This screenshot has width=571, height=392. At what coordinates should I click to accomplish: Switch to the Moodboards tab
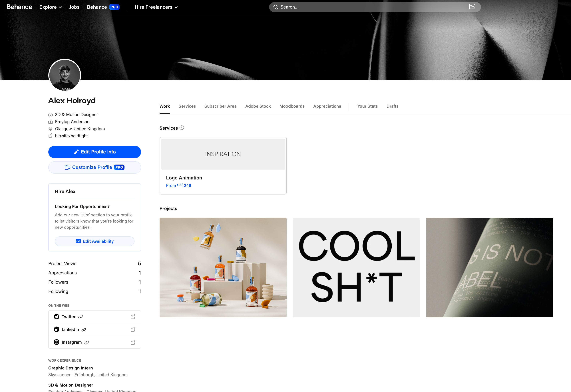click(x=292, y=106)
